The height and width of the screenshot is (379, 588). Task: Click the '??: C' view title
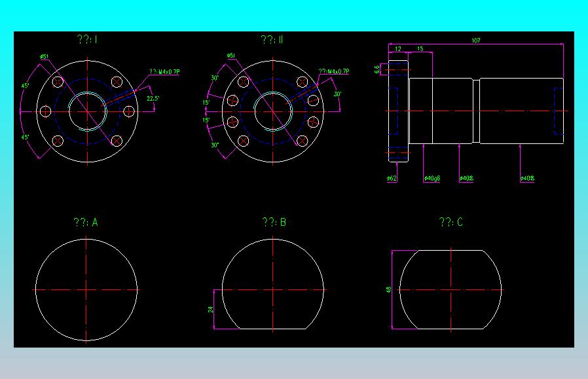pyautogui.click(x=450, y=222)
